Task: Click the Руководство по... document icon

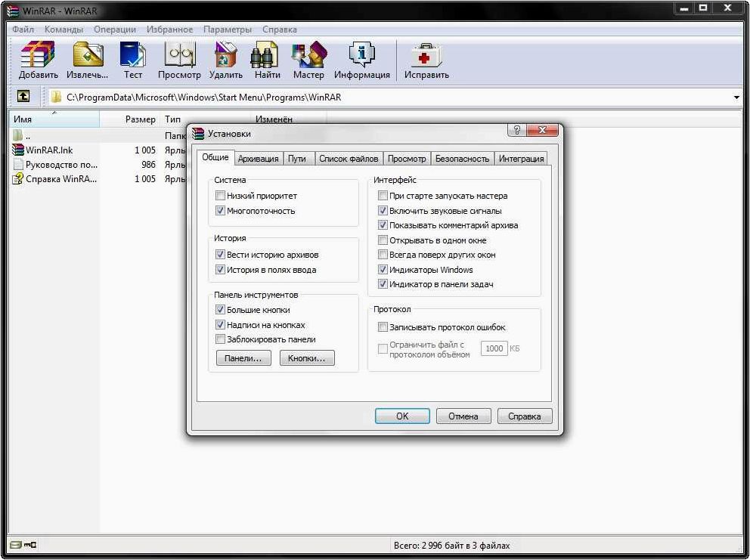Action: click(18, 165)
